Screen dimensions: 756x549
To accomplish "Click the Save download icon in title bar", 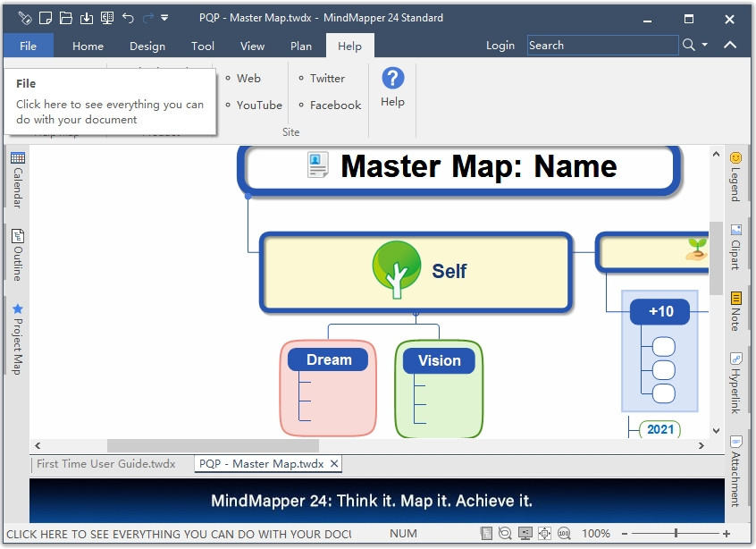I will 87,18.
